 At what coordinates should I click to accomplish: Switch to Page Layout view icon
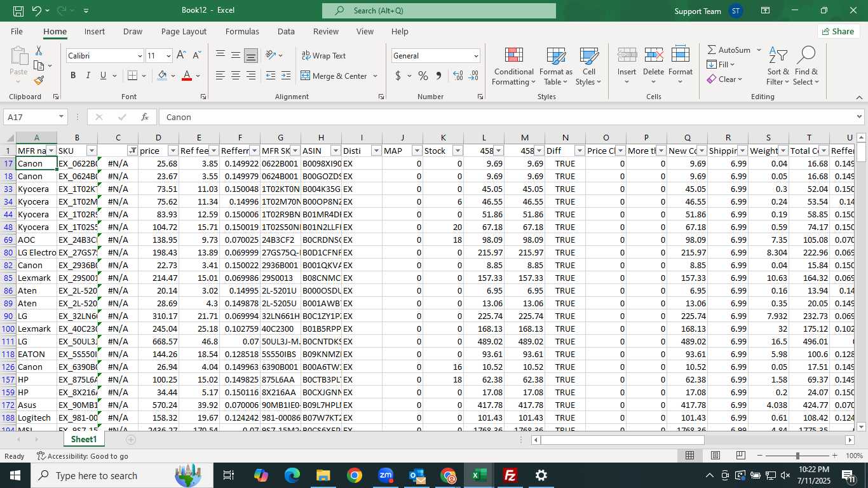(715, 456)
